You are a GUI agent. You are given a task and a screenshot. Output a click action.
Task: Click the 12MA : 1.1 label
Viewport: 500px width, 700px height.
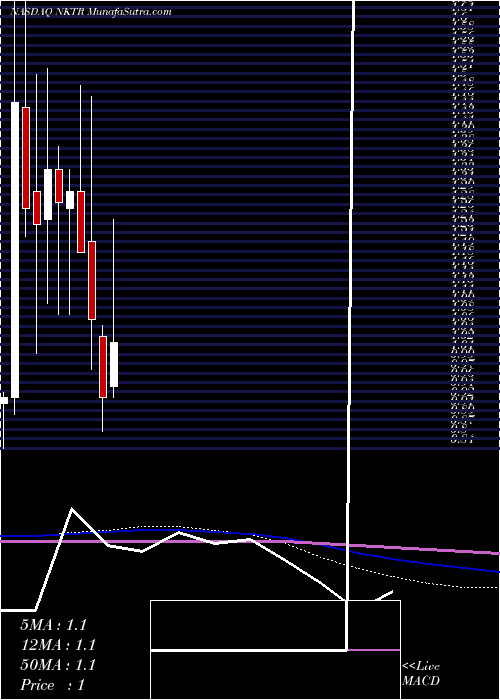pyautogui.click(x=58, y=645)
